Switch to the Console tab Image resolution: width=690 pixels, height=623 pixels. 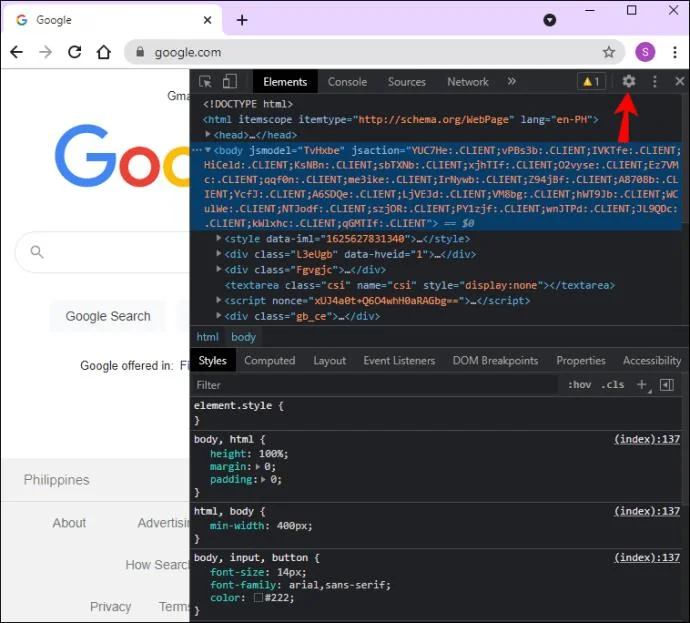[x=347, y=82]
